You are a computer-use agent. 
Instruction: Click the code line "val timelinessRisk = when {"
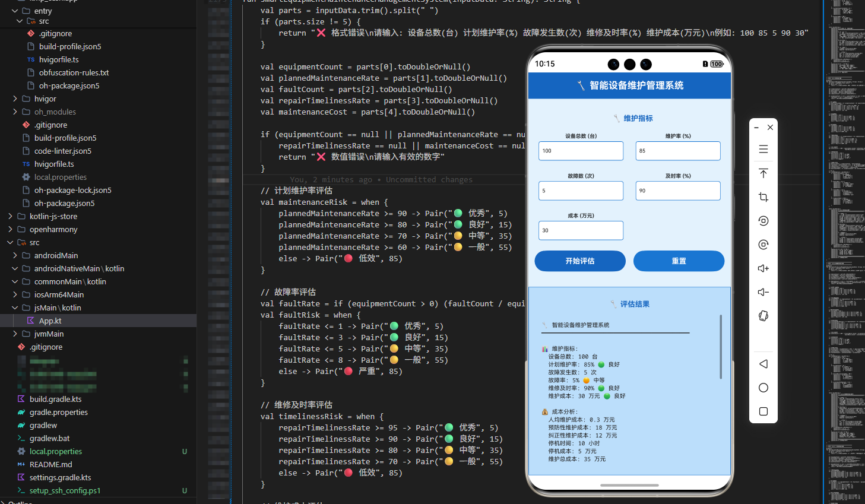[x=322, y=416]
